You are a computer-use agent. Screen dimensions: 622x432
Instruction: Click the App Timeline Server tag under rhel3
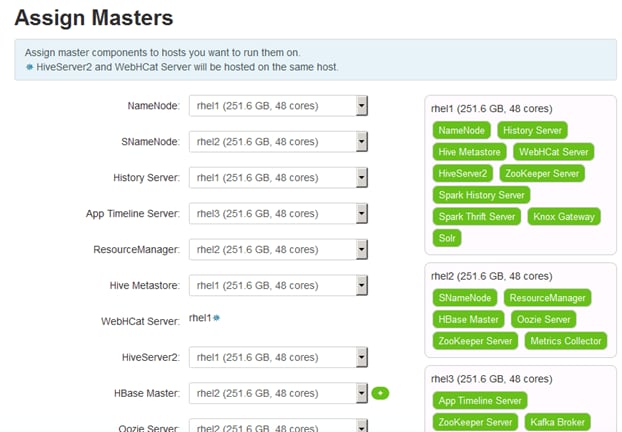(x=480, y=401)
